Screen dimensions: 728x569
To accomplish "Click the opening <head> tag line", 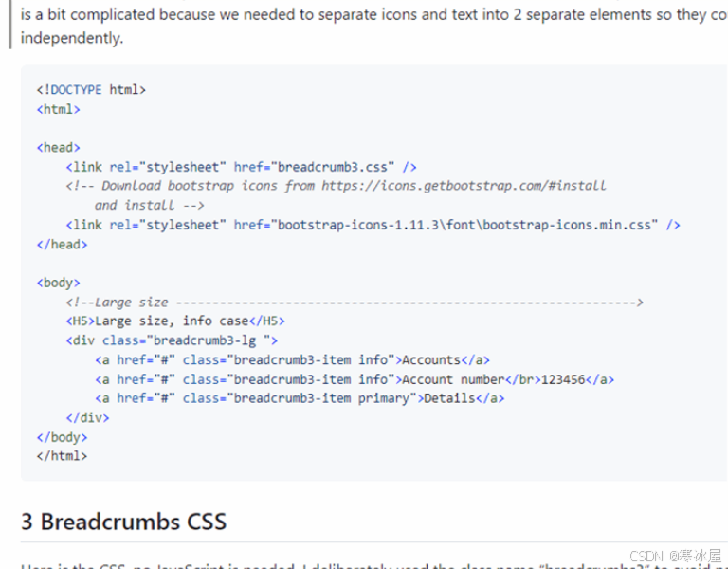I will coord(59,148).
